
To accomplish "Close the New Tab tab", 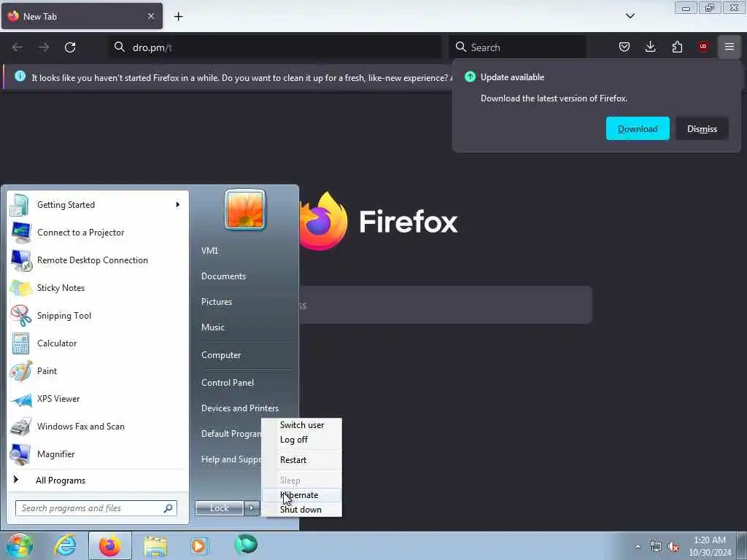I will point(150,16).
